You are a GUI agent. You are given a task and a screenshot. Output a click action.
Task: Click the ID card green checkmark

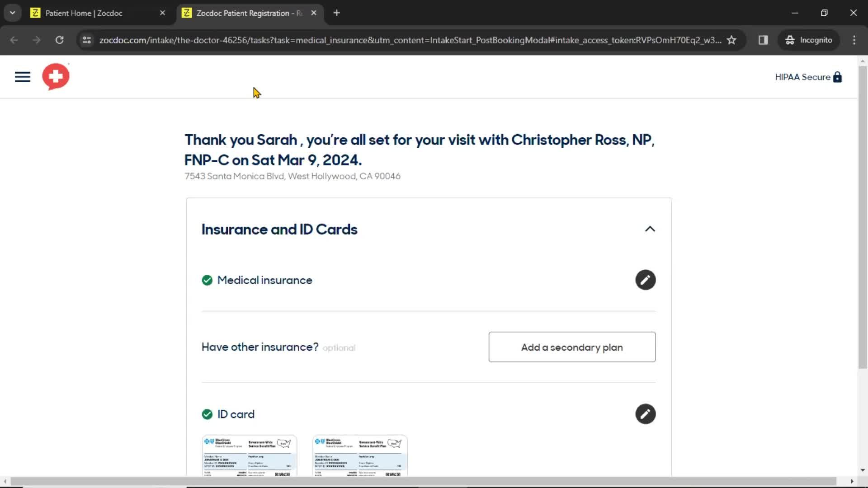(207, 414)
